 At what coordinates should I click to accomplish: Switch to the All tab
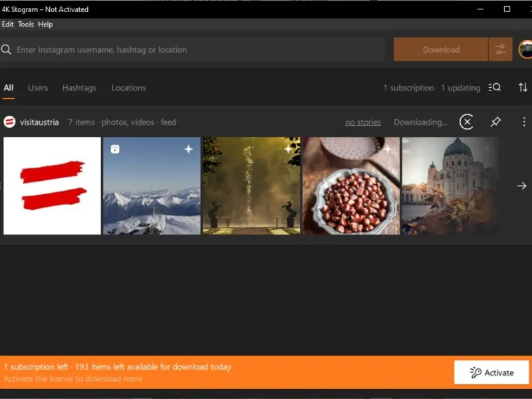pyautogui.click(x=9, y=88)
